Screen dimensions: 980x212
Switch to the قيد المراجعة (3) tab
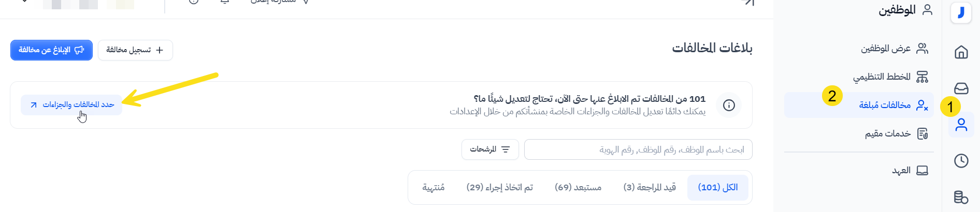click(650, 187)
